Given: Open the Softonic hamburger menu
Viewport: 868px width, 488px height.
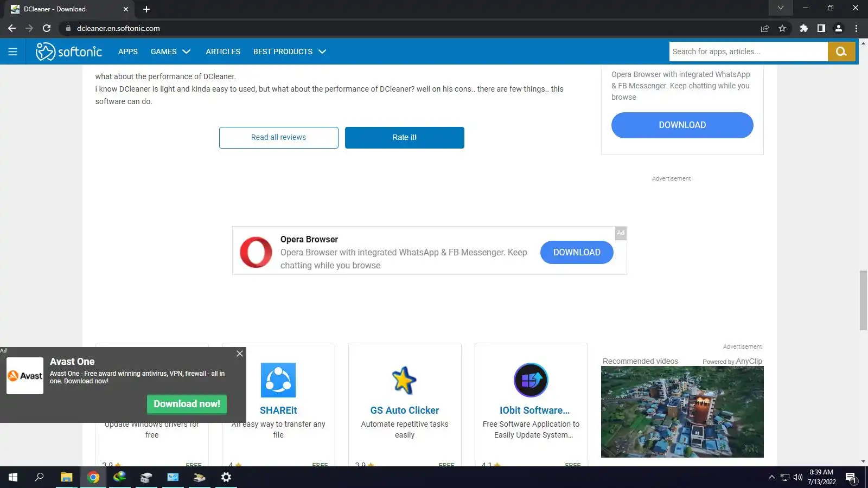Looking at the screenshot, I should pos(13,52).
